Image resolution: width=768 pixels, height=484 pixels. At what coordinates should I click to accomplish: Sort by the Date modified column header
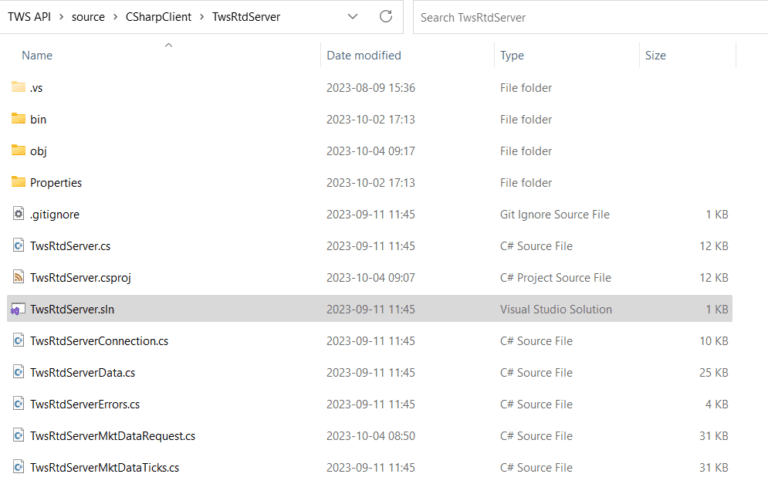364,55
